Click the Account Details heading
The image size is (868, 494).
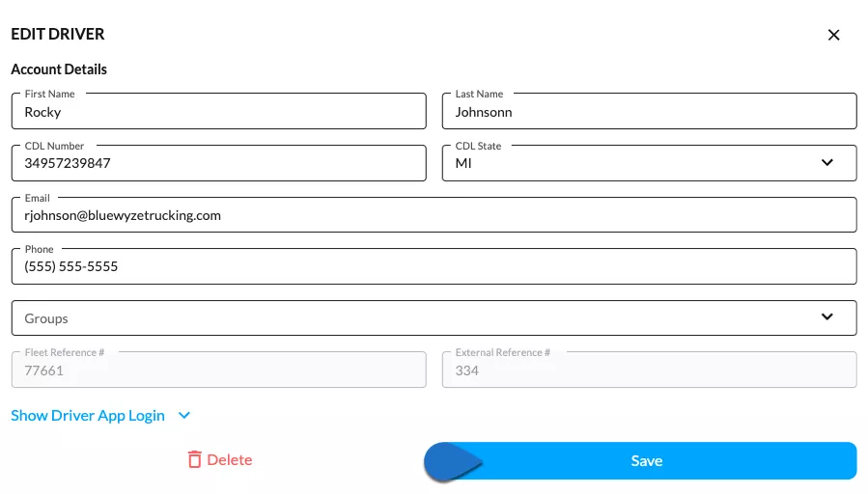point(59,69)
